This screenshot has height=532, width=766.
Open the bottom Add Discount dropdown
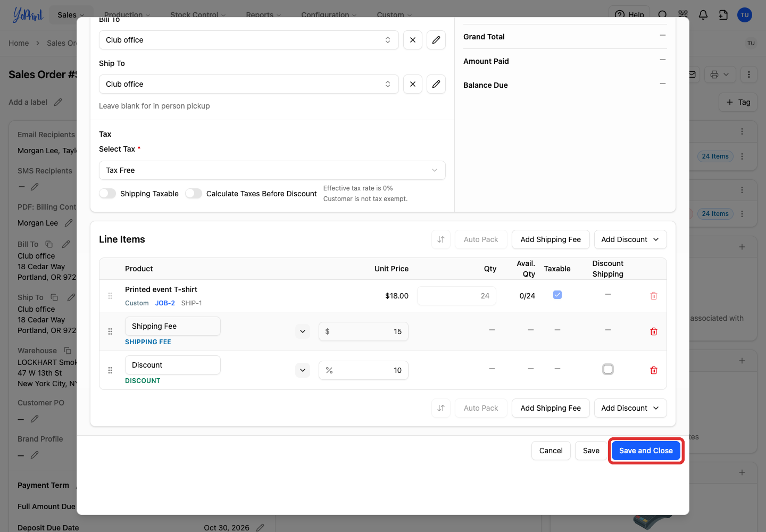[630, 408]
